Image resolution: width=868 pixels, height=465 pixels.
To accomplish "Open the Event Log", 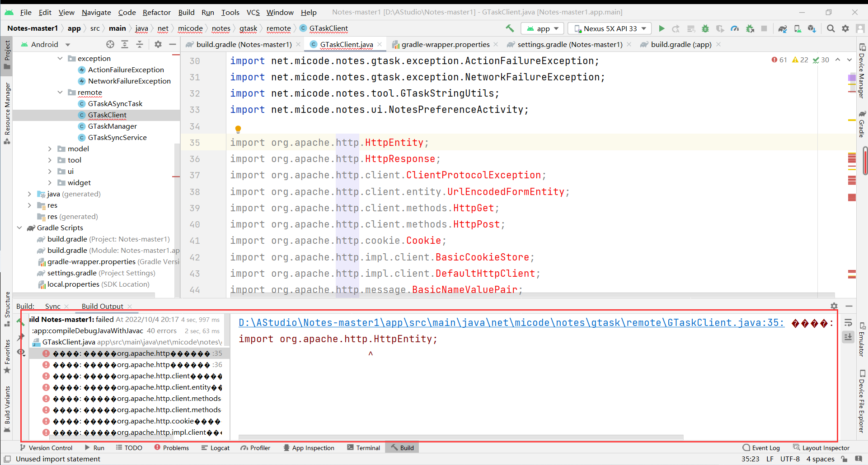I will (761, 448).
